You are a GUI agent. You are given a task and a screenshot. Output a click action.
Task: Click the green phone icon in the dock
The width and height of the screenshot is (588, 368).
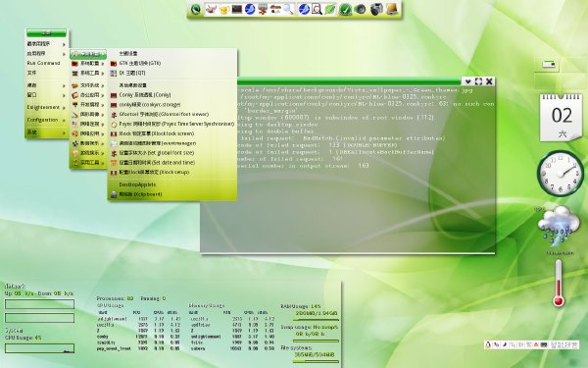click(196, 10)
